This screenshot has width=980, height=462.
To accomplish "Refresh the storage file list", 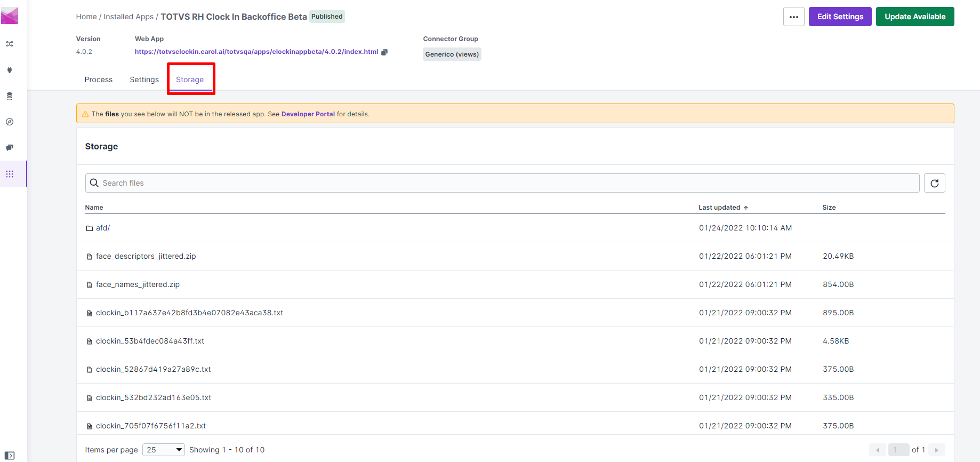I will point(935,183).
